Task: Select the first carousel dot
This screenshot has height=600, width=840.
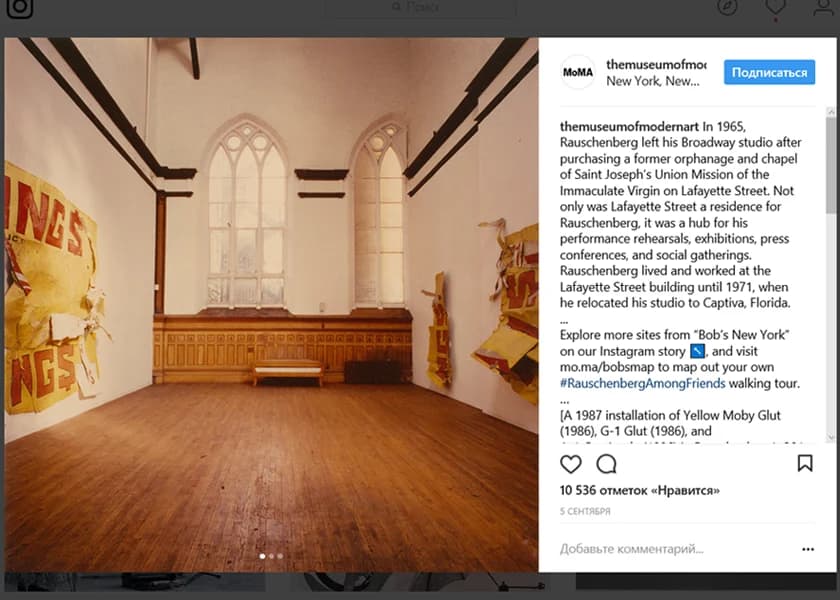Action: click(x=262, y=556)
